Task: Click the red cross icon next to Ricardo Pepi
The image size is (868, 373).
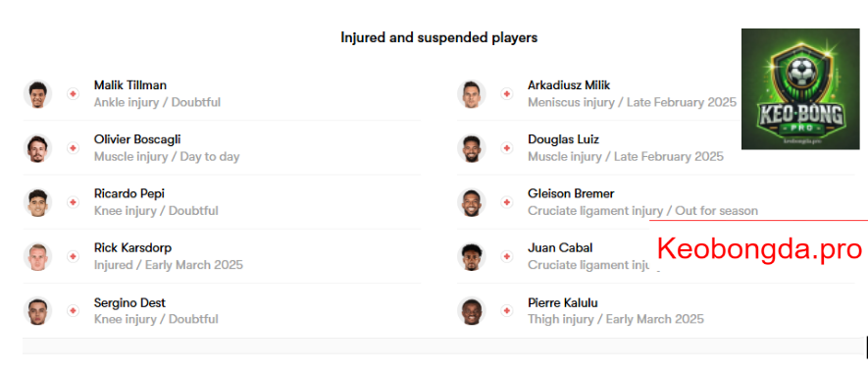Action: 74,202
